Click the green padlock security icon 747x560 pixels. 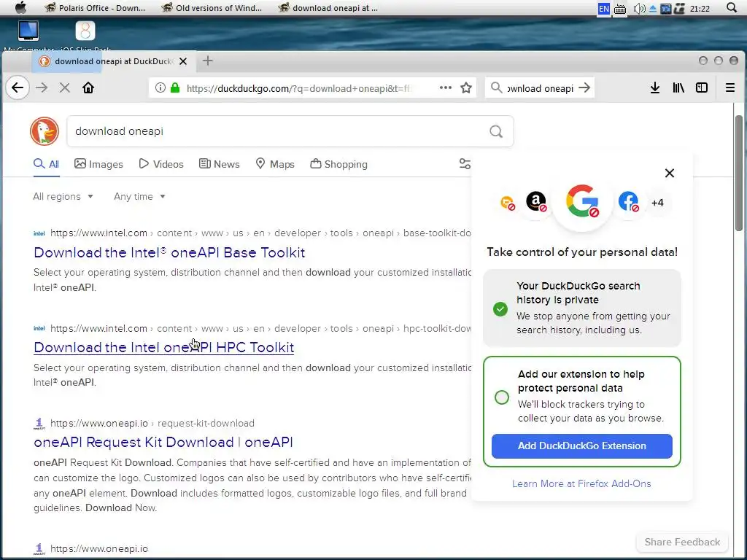click(175, 87)
